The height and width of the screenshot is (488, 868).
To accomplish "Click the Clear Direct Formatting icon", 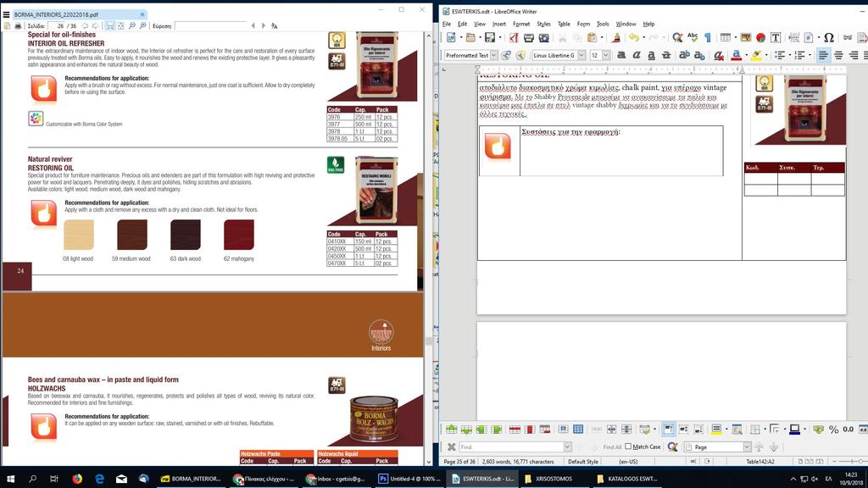I will 719,55.
